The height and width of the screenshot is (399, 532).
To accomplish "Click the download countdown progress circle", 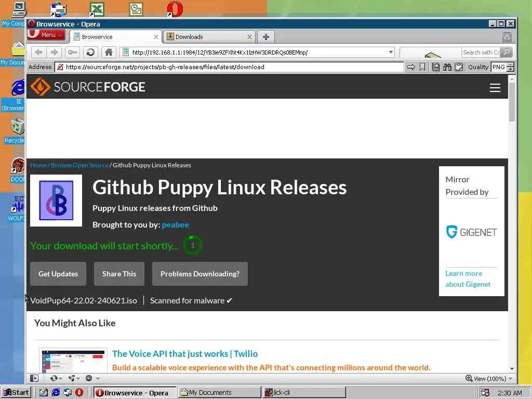I will [193, 245].
